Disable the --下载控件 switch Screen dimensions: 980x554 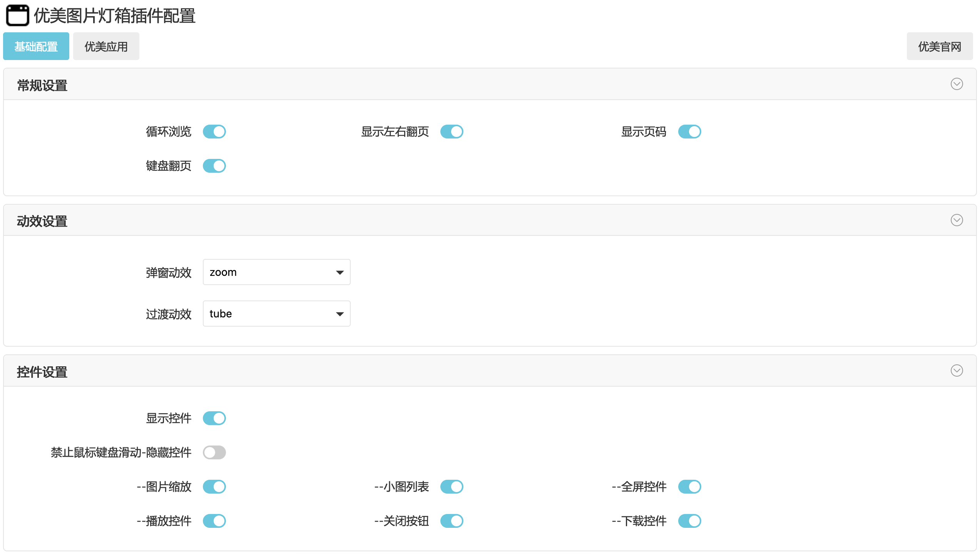coord(689,521)
